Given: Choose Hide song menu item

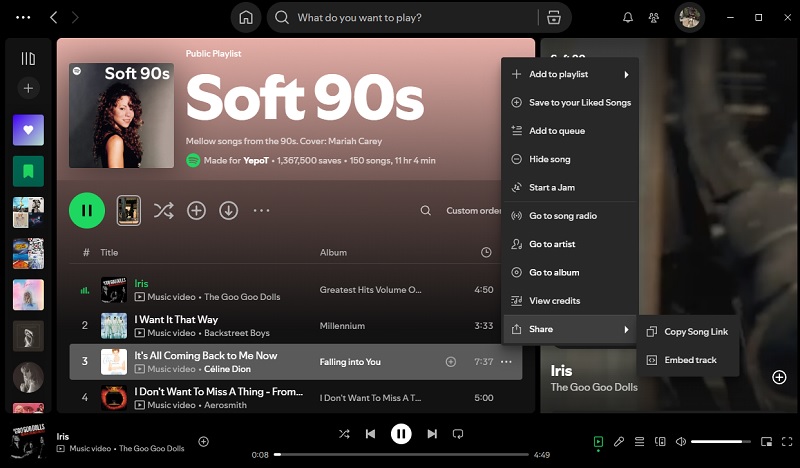Looking at the screenshot, I should pos(570,159).
